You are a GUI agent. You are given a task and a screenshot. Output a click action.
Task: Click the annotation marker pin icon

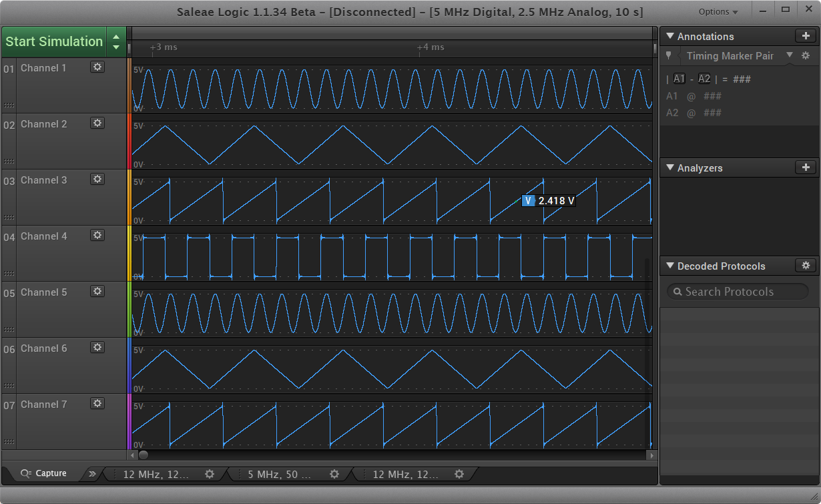[669, 55]
